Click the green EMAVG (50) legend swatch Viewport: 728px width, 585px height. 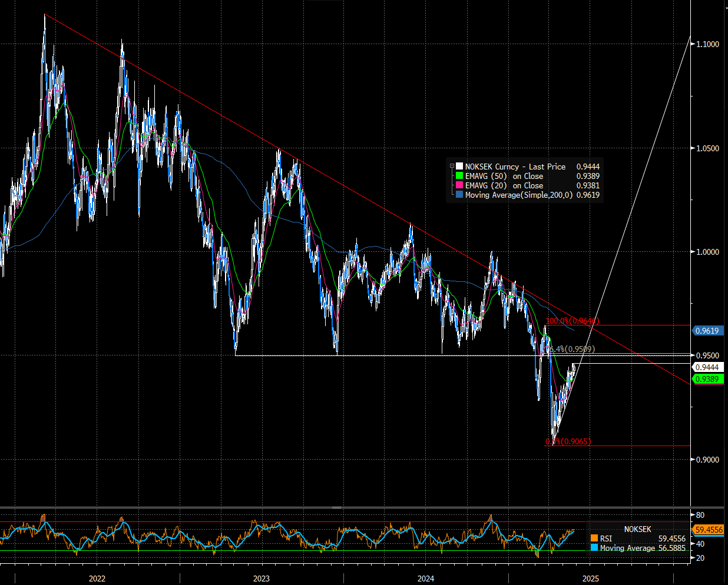click(459, 176)
